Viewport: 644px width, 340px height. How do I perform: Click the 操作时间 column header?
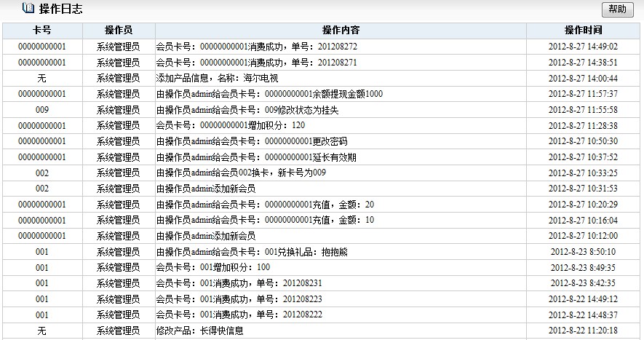[583, 31]
